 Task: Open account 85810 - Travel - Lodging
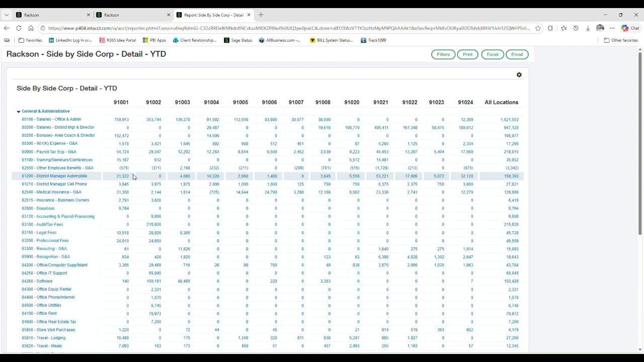tap(43, 338)
